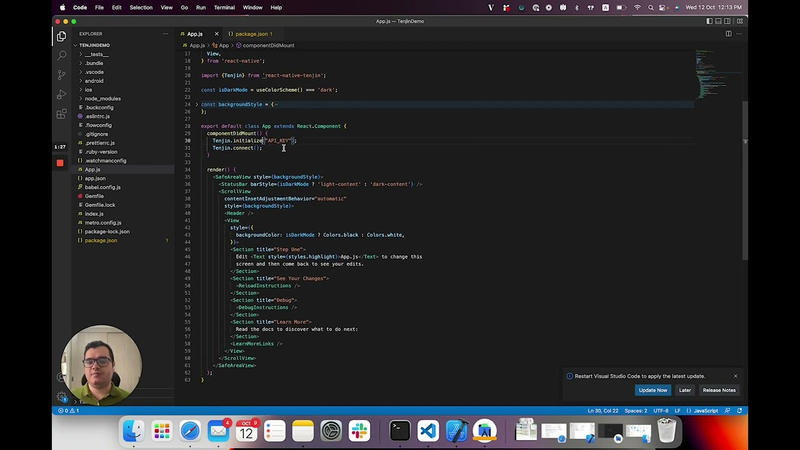Open Xcode from the Dock
This screenshot has height=450, width=800.
pos(457,431)
